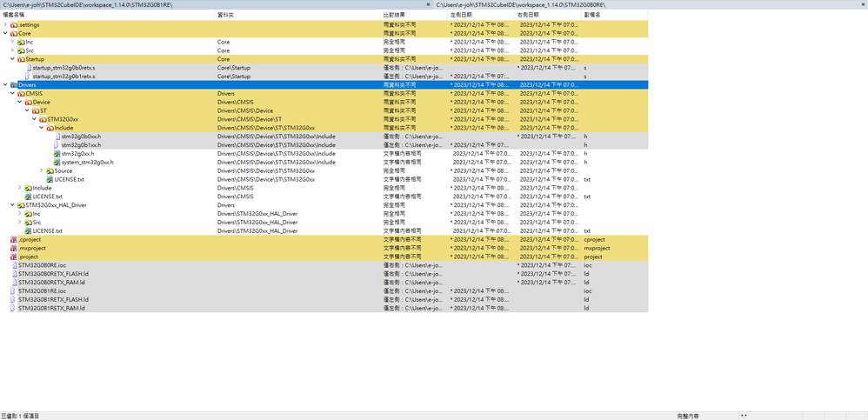Collapse the Startup folder

13,59
